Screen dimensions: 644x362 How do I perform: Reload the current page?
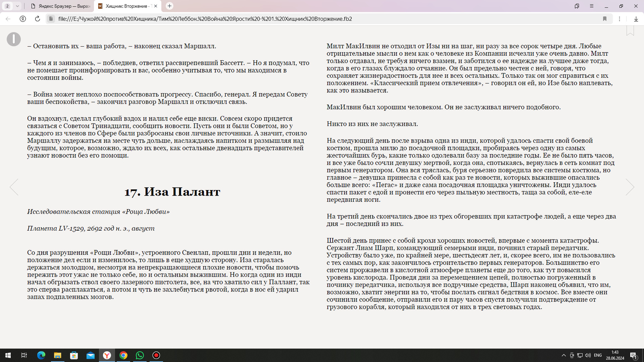click(38, 19)
